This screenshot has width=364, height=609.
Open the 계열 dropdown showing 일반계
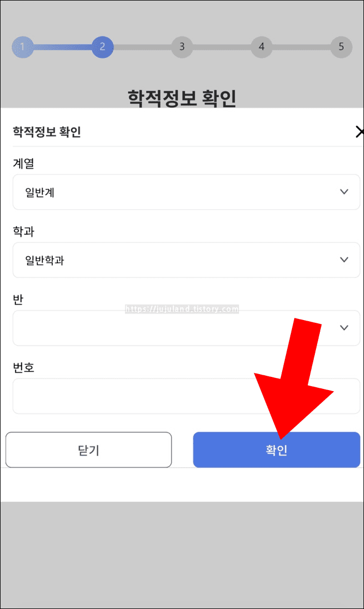pyautogui.click(x=186, y=192)
